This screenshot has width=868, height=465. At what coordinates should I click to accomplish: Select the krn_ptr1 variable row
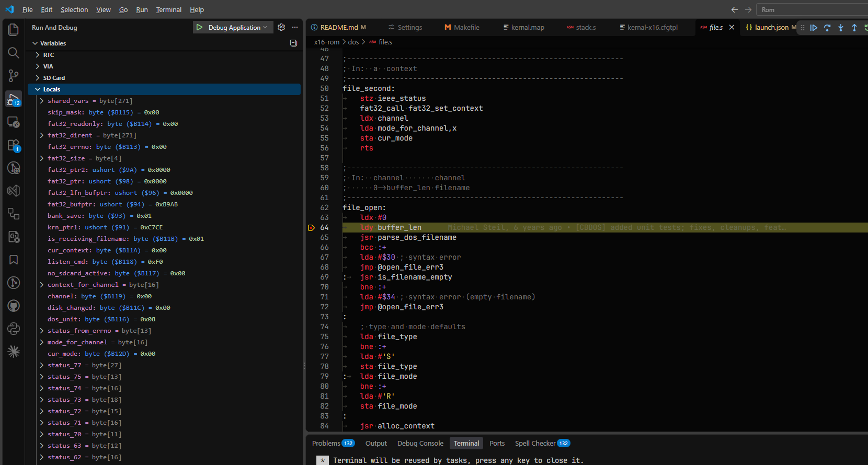pos(164,227)
